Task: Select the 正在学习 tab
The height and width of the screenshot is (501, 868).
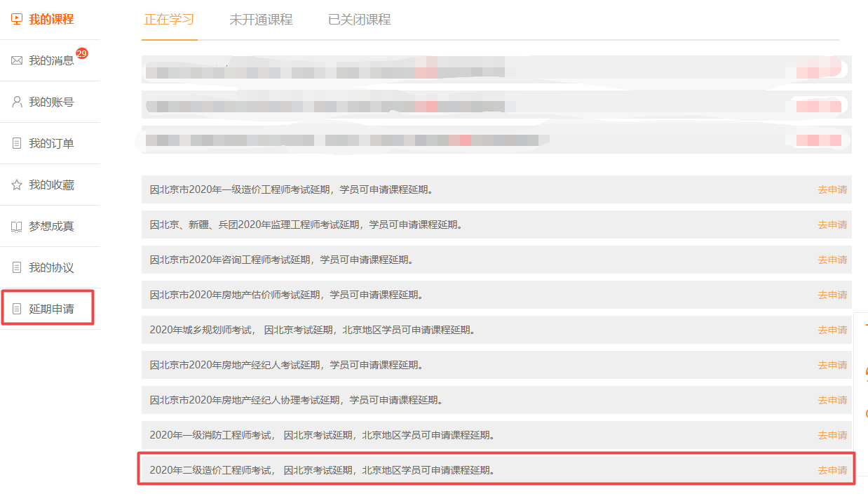Action: 169,20
